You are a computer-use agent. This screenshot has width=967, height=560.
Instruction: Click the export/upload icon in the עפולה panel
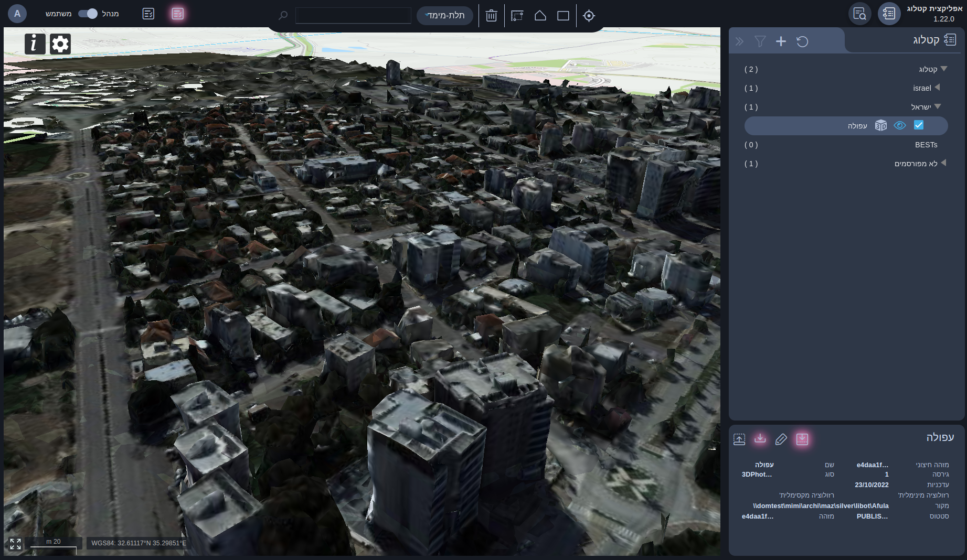point(739,439)
